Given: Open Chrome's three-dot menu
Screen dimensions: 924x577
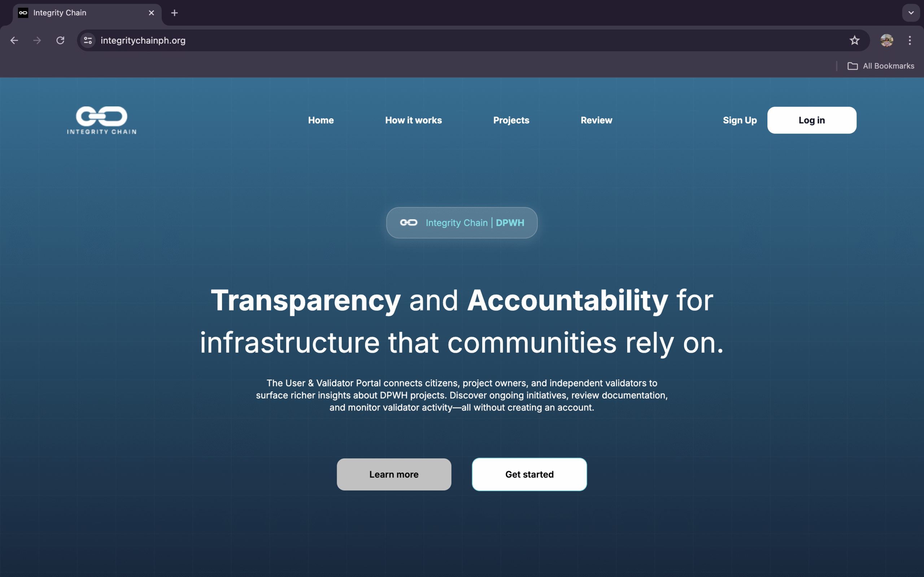Looking at the screenshot, I should pyautogui.click(x=910, y=40).
